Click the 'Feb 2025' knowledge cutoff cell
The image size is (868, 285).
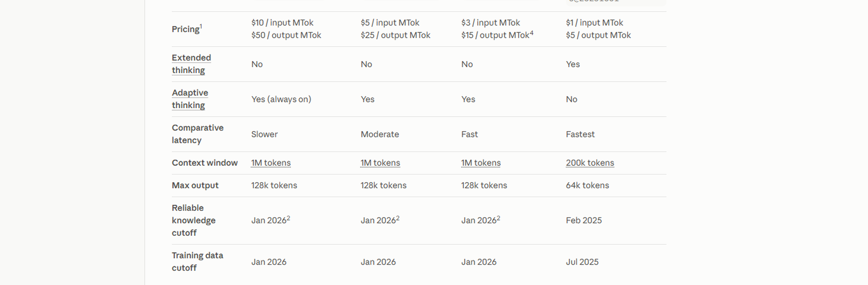(x=584, y=220)
